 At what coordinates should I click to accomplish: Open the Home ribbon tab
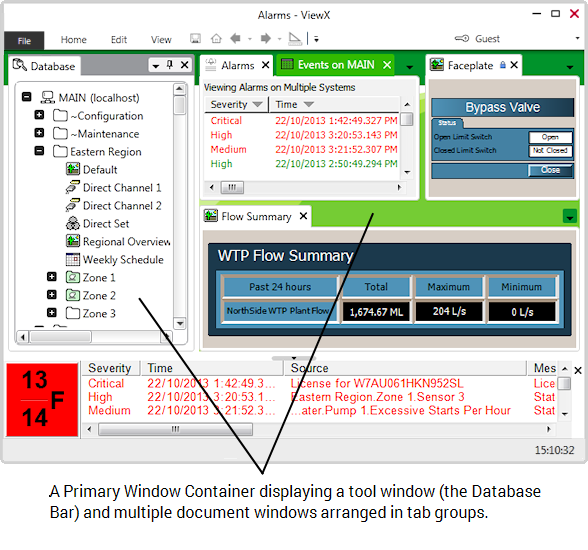click(x=74, y=40)
